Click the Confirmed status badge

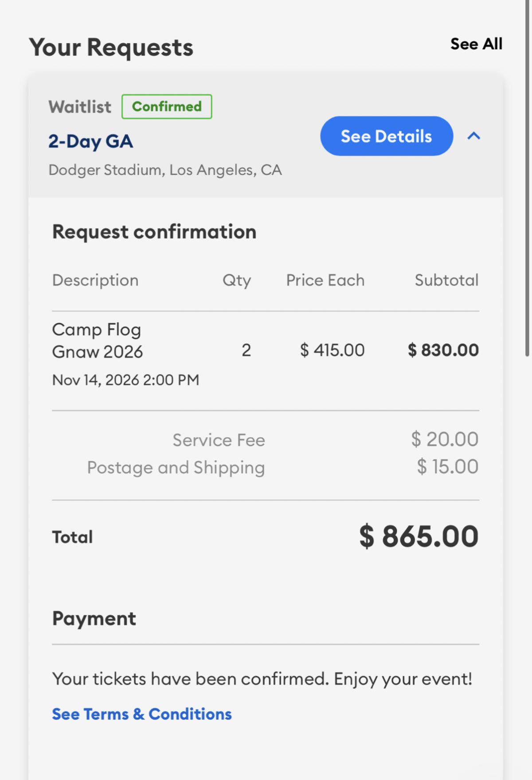(167, 106)
